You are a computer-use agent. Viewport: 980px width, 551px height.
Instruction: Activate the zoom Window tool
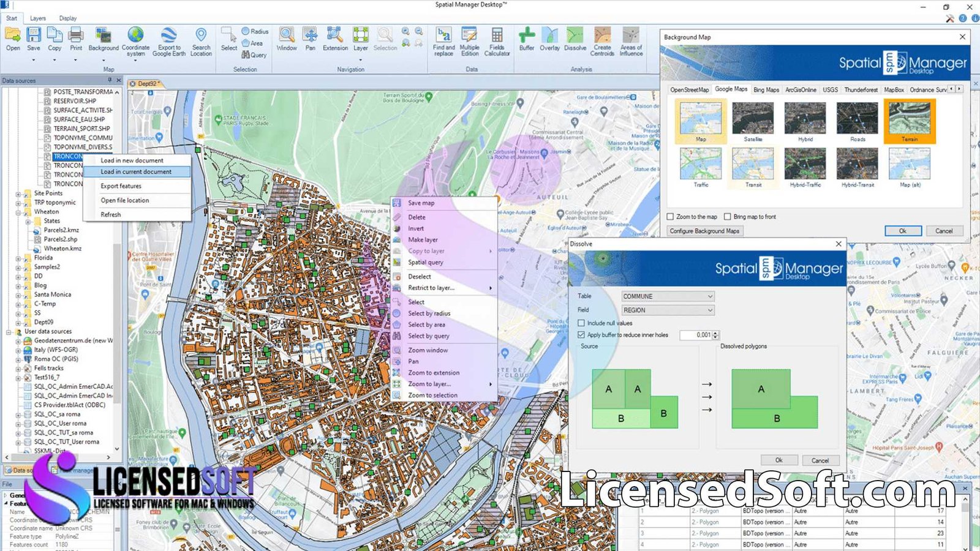click(287, 39)
